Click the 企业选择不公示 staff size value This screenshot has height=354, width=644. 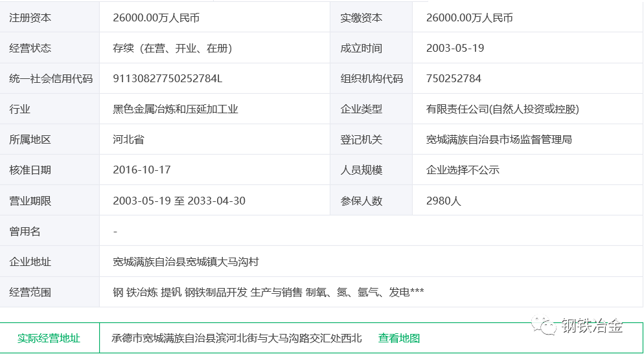coord(463,170)
